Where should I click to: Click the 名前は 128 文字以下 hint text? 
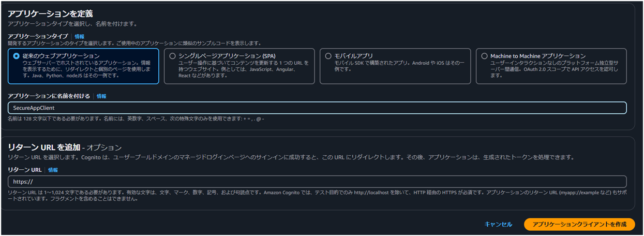[x=136, y=119]
